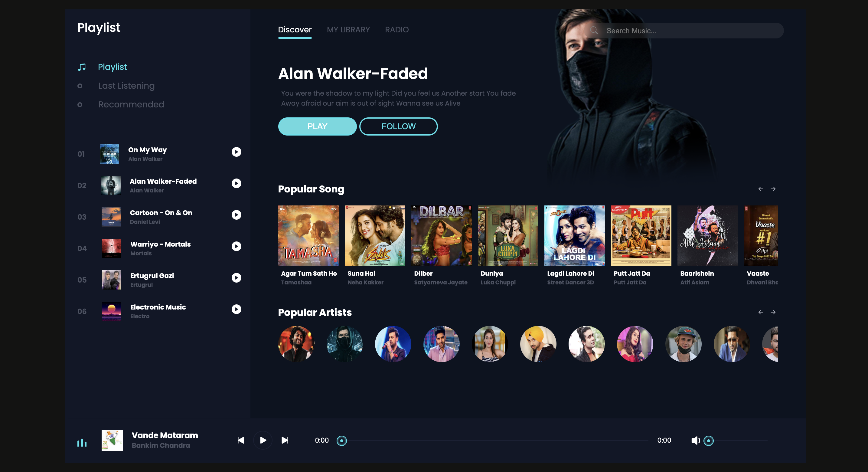Screen dimensions: 868x472
Task: Open the Duniya Luka Chuppi cover
Action: tap(508, 236)
